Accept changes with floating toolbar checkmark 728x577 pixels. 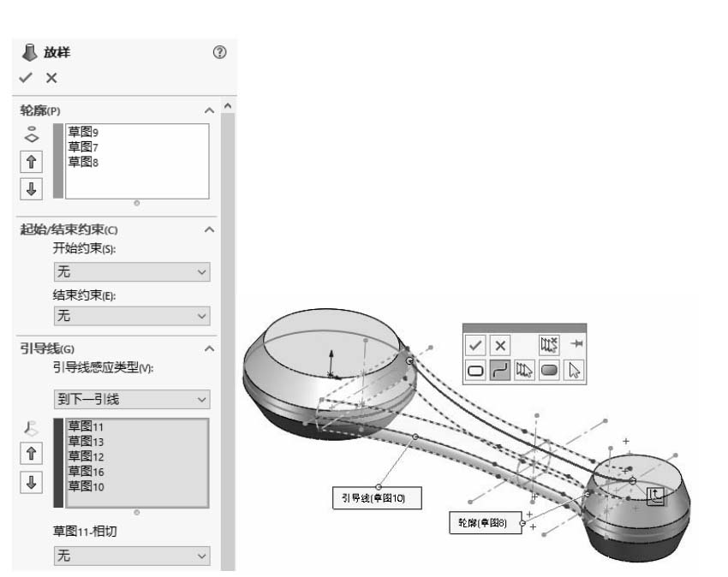[x=476, y=344]
